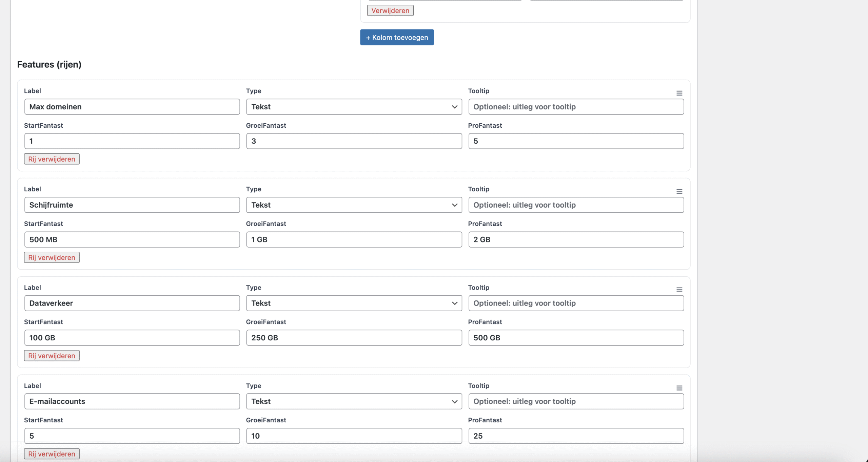Image resolution: width=868 pixels, height=462 pixels.
Task: Click the + Kolom toevoegen button
Action: tap(397, 37)
